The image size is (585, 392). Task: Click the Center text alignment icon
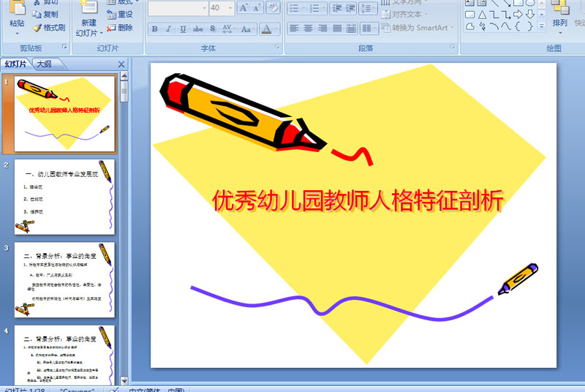point(309,29)
